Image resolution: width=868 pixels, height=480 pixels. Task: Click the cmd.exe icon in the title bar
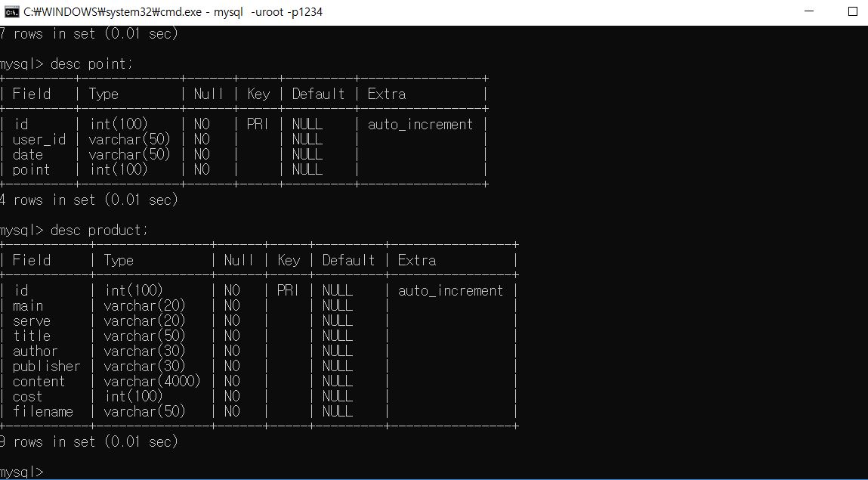(12, 11)
